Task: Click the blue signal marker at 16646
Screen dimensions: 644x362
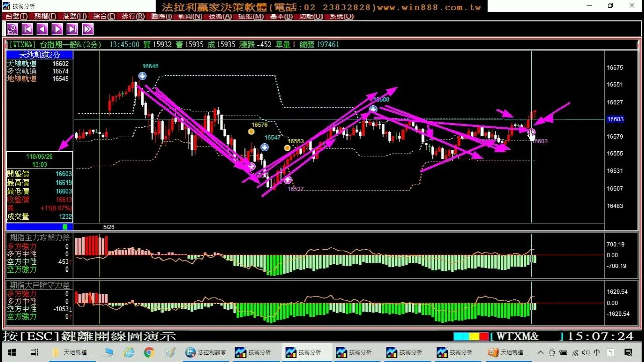Action: (142, 76)
